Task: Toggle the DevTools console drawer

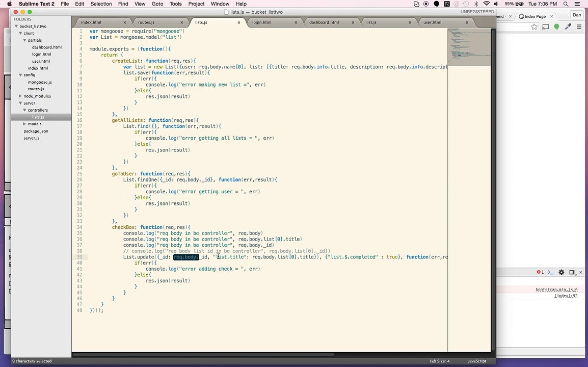Action: [x=550, y=272]
